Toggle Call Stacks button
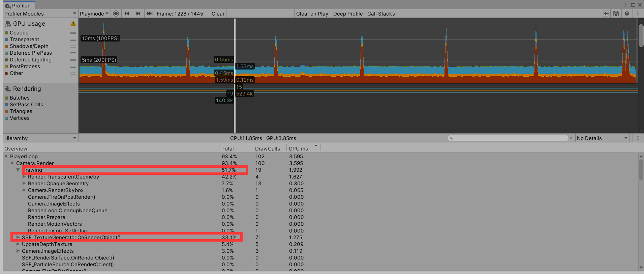The height and width of the screenshot is (274, 644). 381,13
